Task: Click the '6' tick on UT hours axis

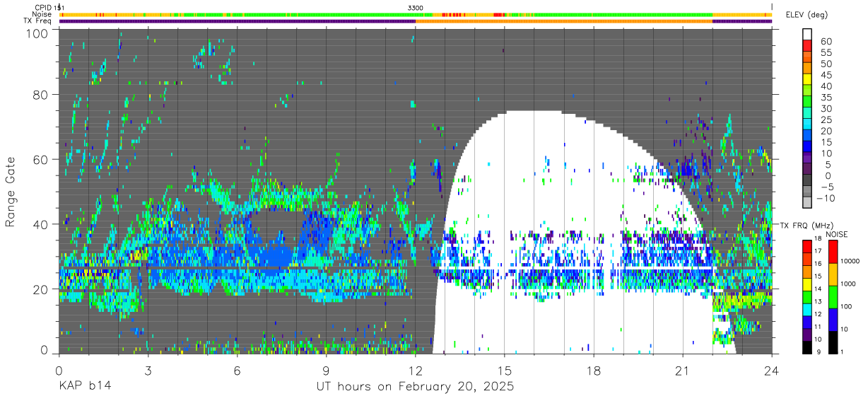Action: pos(237,371)
